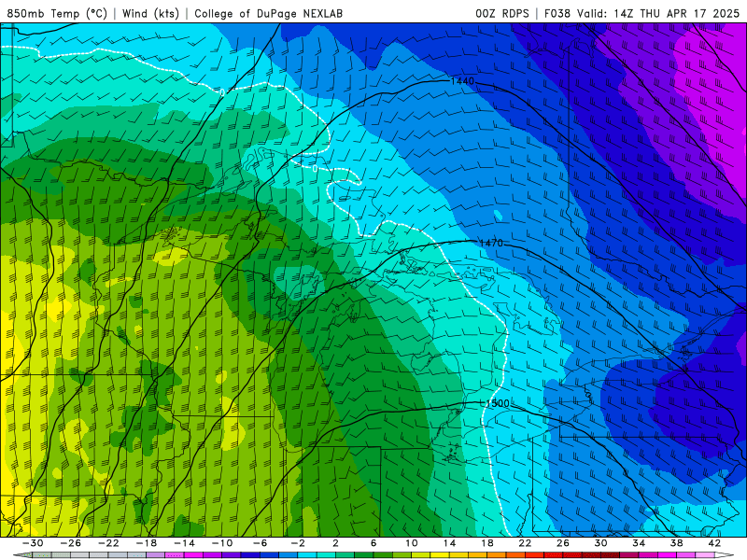Pick the dark blue swatch below the -6 label

tap(269, 555)
